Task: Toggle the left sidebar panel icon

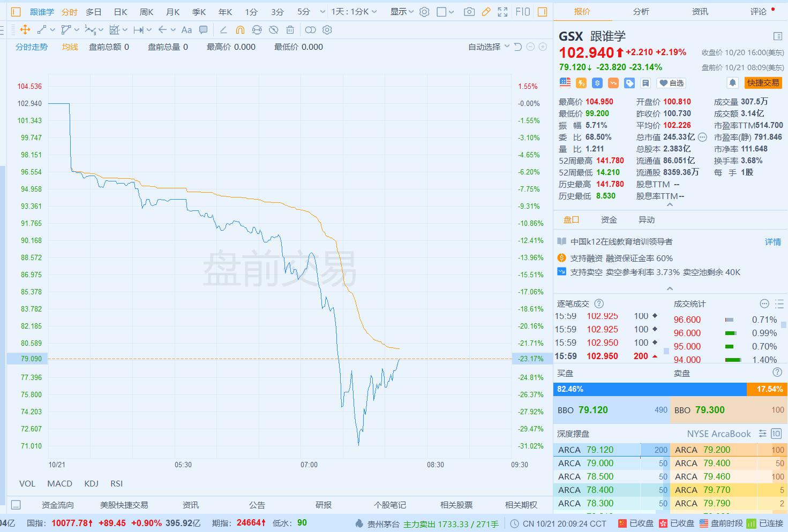Action: pos(16,12)
